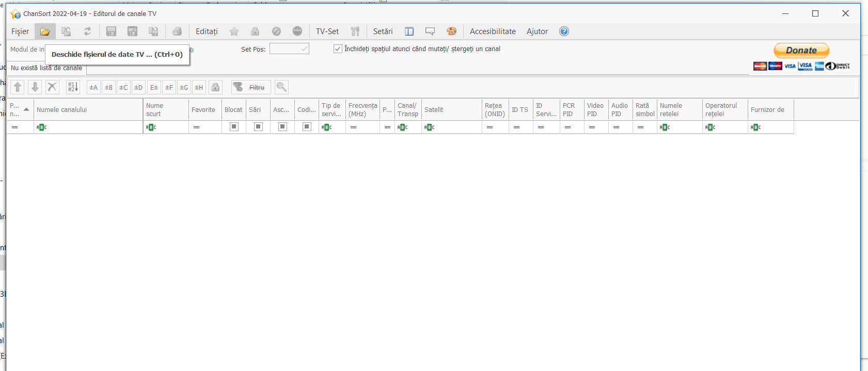Click the Rată simbol column header
Image resolution: width=868 pixels, height=371 pixels.
[644, 109]
